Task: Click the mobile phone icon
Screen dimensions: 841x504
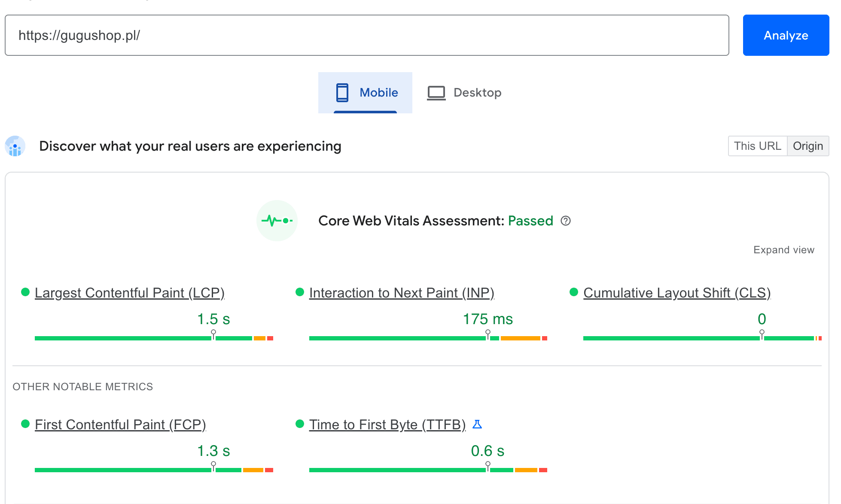Action: click(x=342, y=93)
